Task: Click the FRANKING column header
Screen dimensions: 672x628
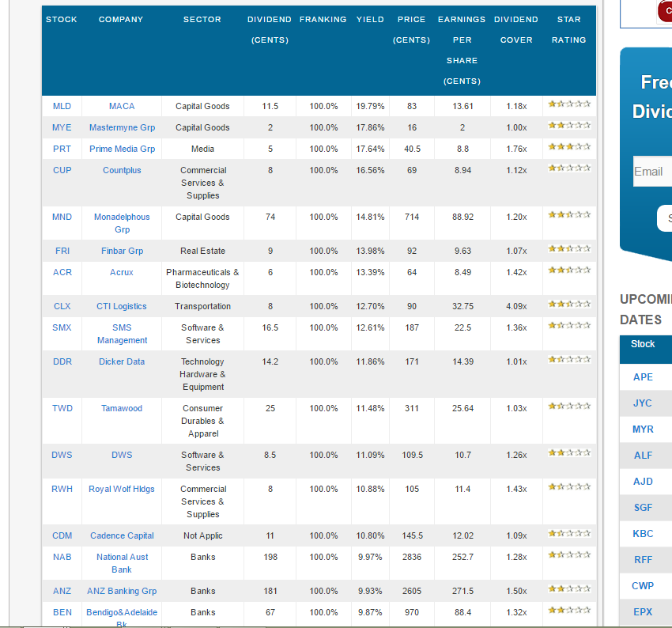Action: [x=323, y=19]
